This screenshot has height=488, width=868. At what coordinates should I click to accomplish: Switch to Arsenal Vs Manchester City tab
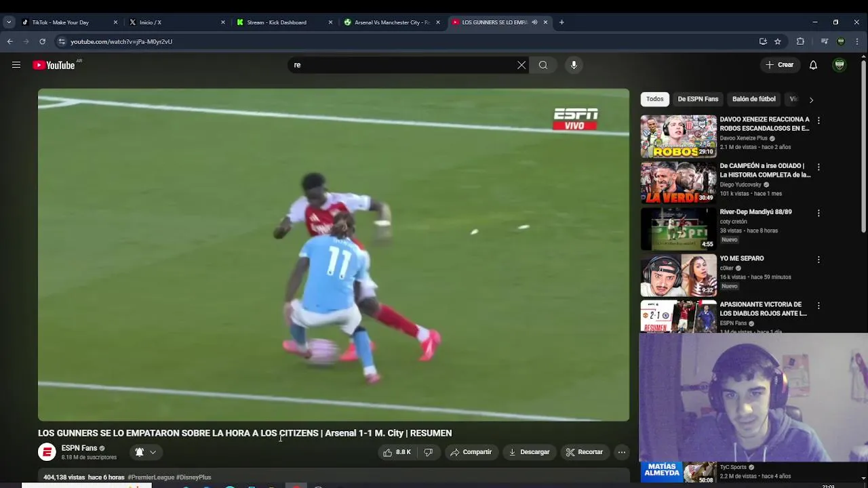tap(392, 22)
